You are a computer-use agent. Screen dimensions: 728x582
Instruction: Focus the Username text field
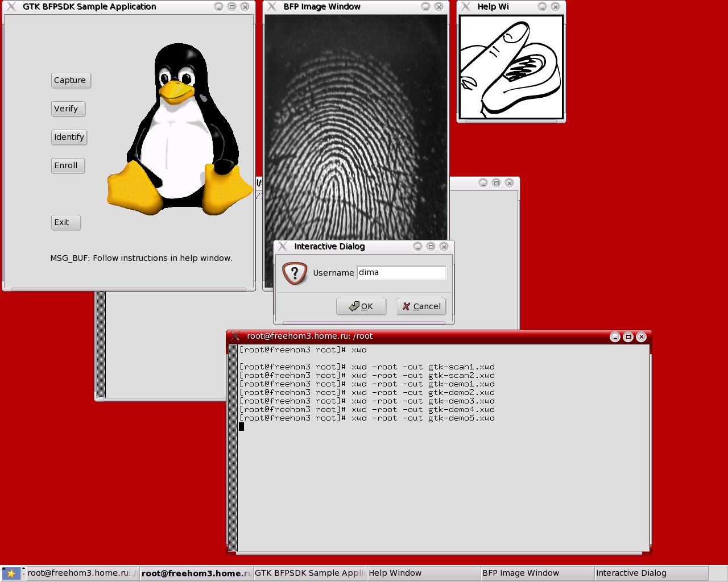tap(401, 273)
